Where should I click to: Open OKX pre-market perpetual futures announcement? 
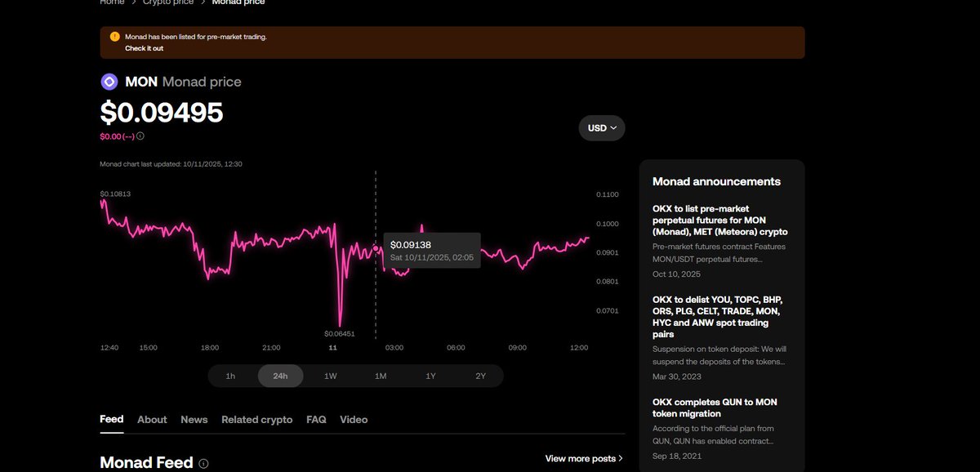point(720,220)
